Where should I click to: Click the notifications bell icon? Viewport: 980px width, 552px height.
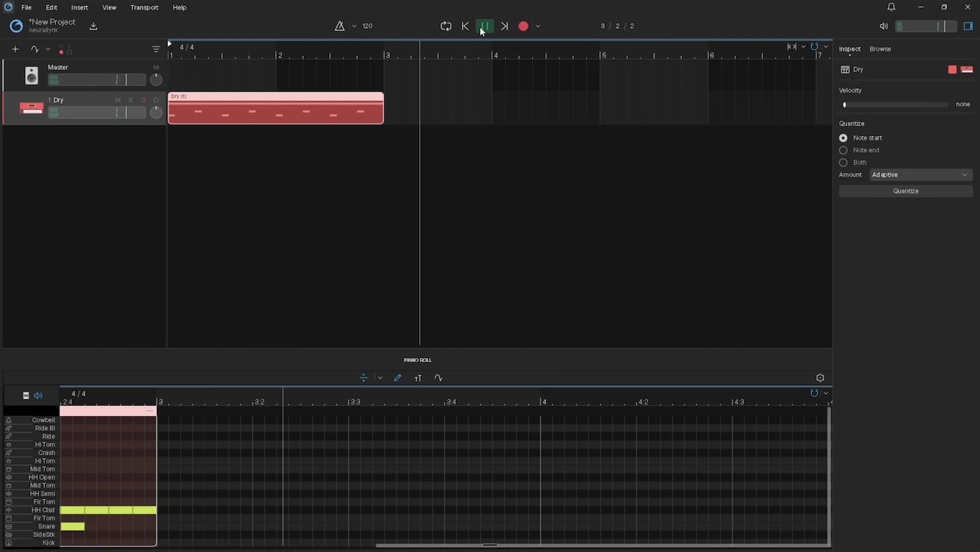[890, 7]
